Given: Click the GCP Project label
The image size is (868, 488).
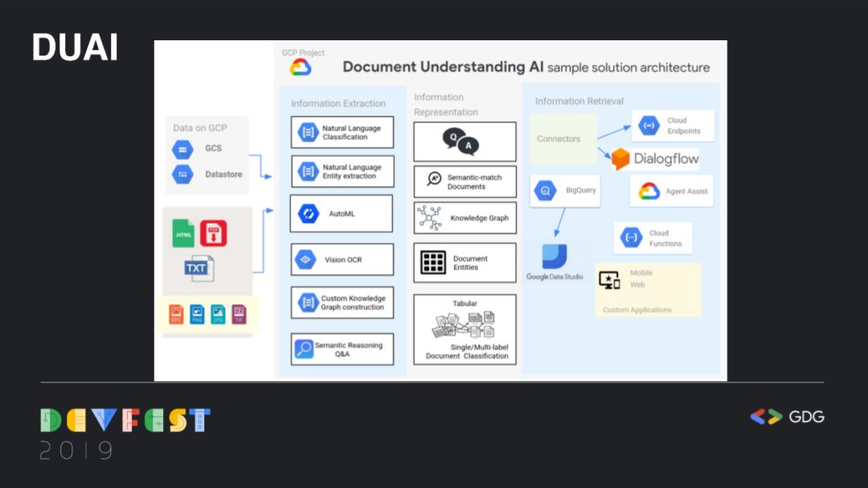Looking at the screenshot, I should point(303,52).
